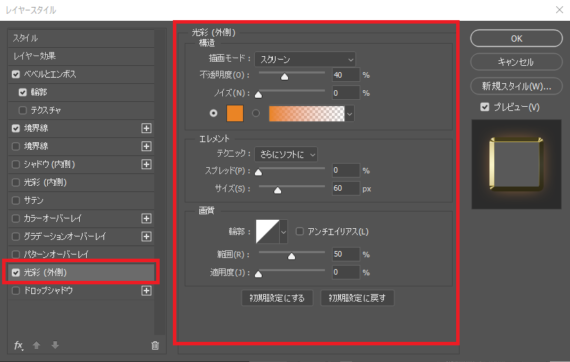This screenshot has width=570, height=362.
Task: Add another ドロップシャドウ with plus icon
Action: 146,291
